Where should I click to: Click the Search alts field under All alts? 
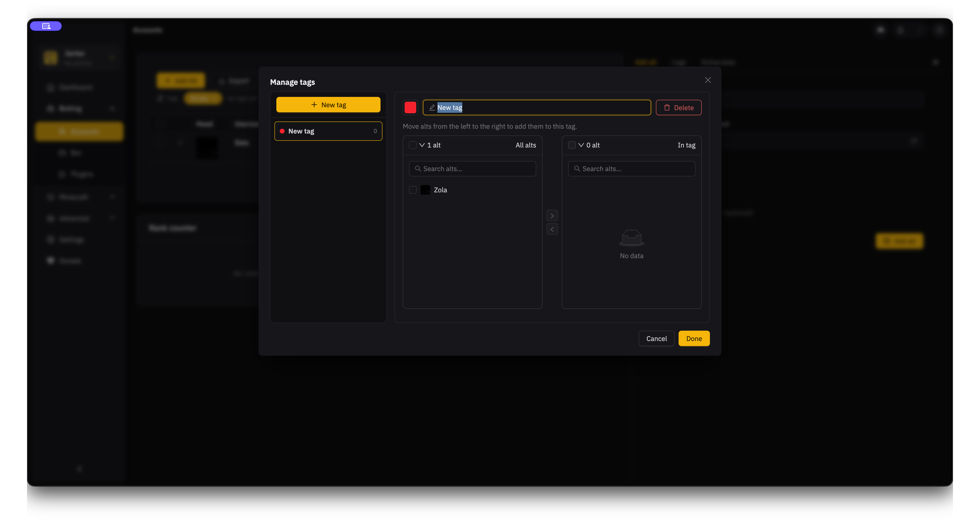[472, 169]
